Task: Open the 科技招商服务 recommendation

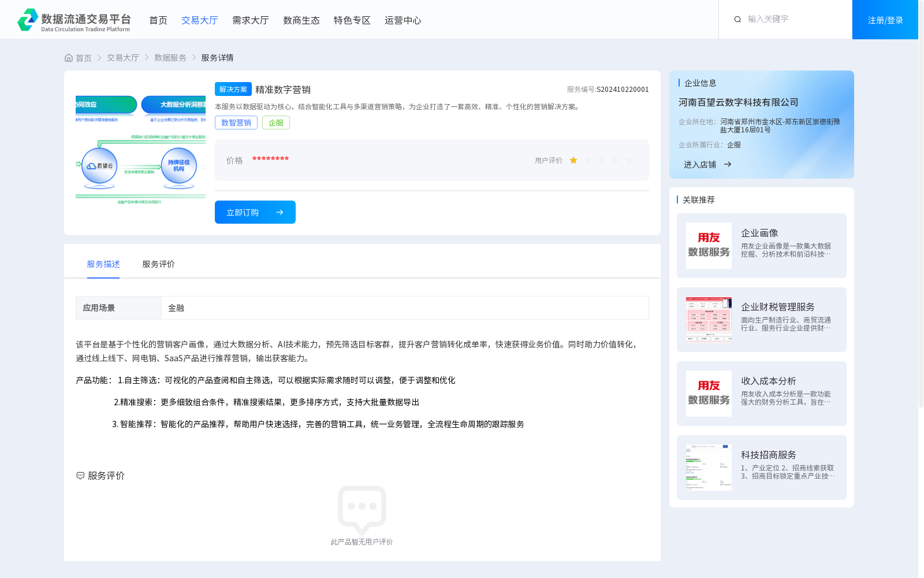Action: point(762,468)
